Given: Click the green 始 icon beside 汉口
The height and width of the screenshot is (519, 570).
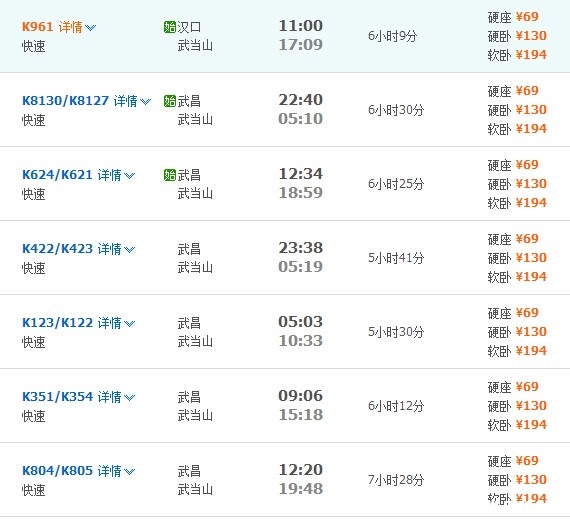Looking at the screenshot, I should tap(170, 27).
